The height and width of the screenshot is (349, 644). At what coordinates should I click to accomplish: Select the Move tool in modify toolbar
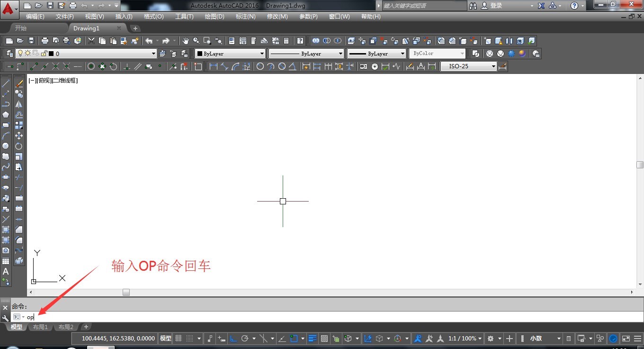(x=19, y=136)
